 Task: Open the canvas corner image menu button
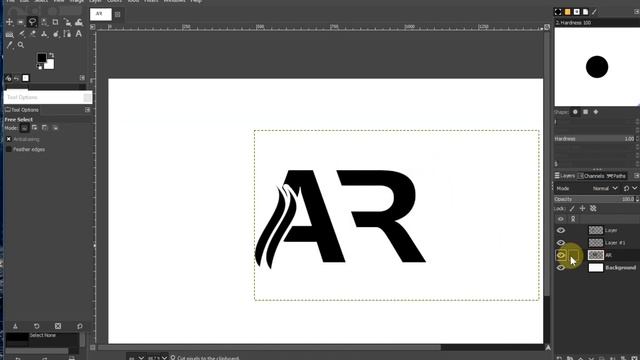click(93, 27)
